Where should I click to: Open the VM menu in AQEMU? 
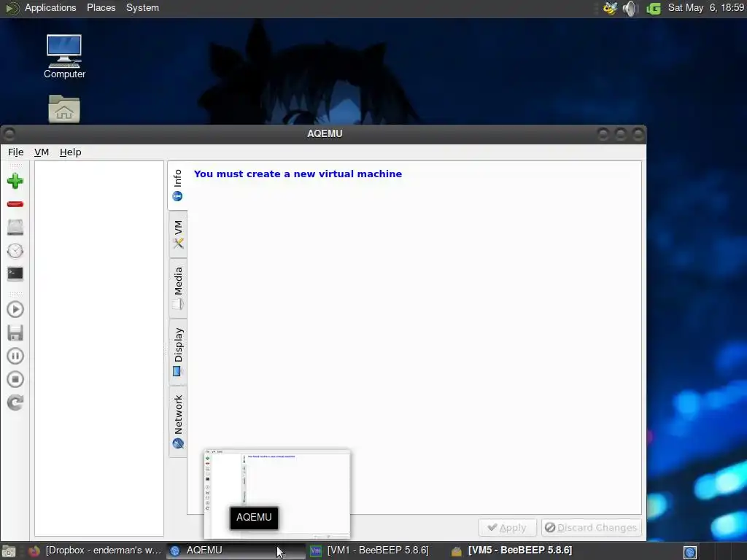[42, 152]
